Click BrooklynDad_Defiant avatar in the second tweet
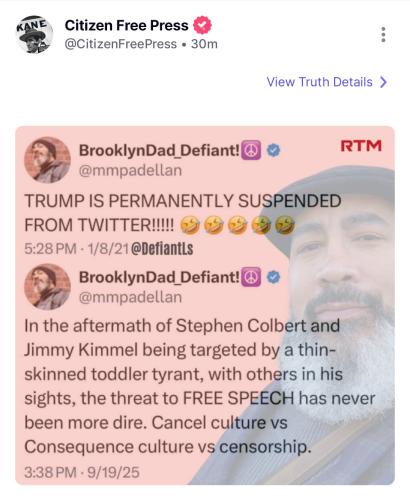This screenshot has width=410, height=500. click(47, 287)
